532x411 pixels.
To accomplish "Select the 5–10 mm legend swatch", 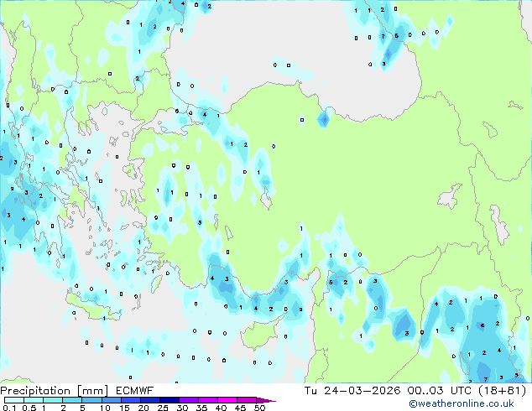I will 91,400.
